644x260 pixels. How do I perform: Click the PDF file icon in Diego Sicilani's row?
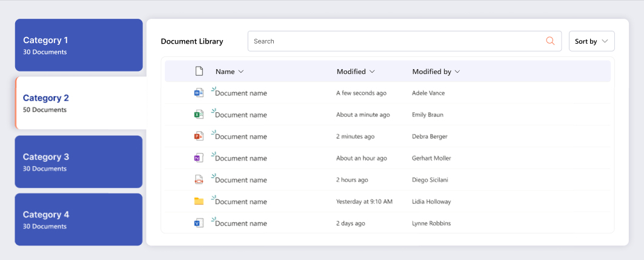198,180
